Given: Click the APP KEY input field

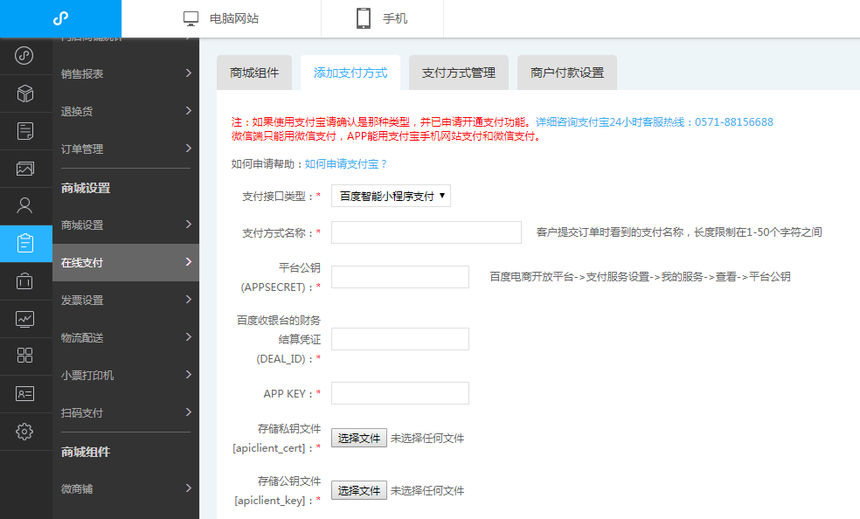Looking at the screenshot, I should coord(400,393).
